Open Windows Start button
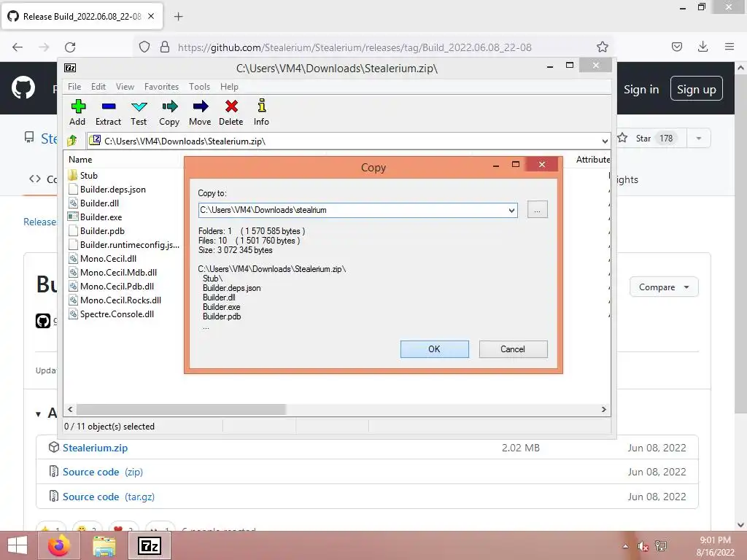 [x=18, y=545]
